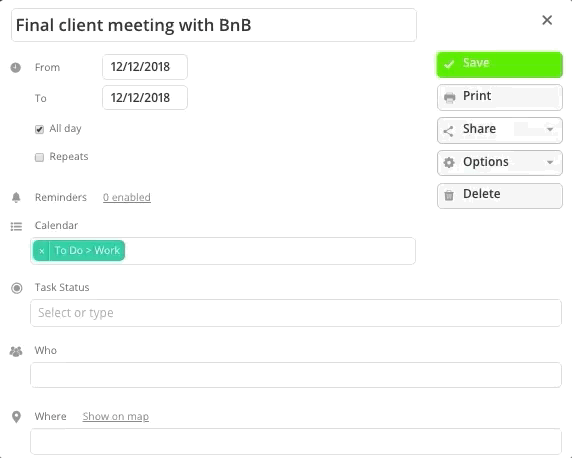This screenshot has width=572, height=458.
Task: Enable the Repeats checkbox
Action: click(39, 157)
